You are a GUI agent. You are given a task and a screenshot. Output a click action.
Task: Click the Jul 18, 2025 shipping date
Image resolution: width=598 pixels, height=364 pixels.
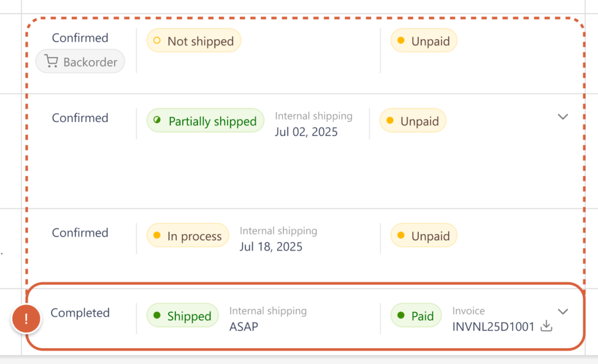click(271, 247)
